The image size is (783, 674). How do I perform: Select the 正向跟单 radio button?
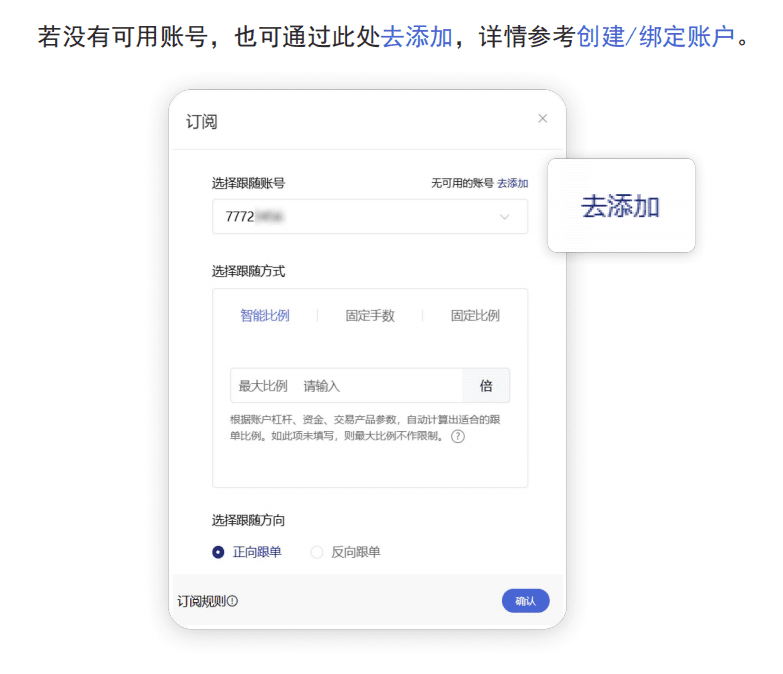[218, 552]
